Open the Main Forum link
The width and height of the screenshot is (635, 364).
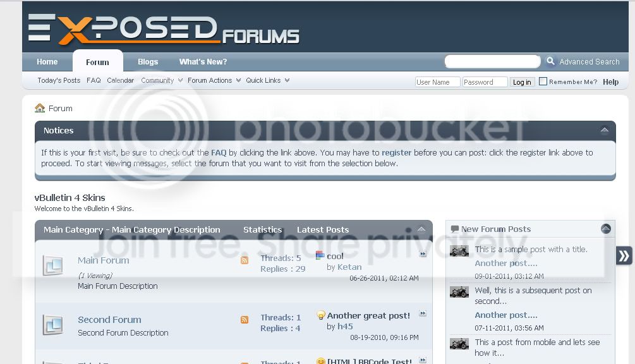pyautogui.click(x=104, y=260)
